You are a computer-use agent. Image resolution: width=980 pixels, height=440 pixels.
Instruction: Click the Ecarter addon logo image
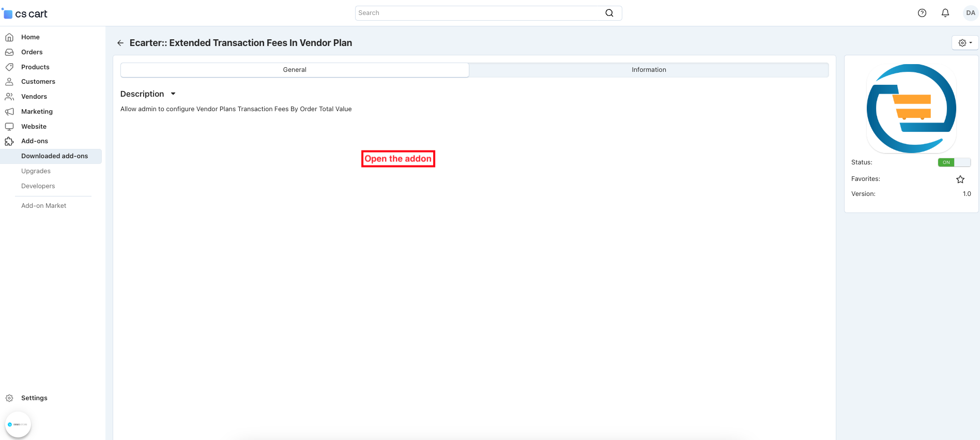[x=911, y=109]
